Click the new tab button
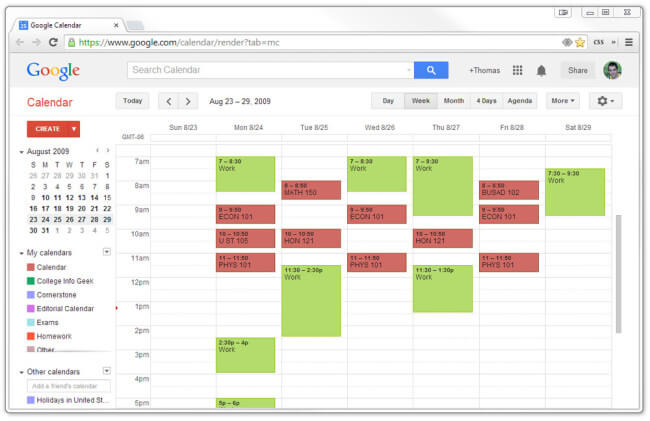 coord(135,26)
